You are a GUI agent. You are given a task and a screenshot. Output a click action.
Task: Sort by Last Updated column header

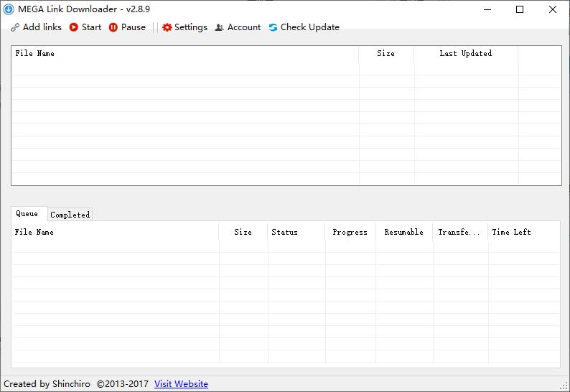tap(466, 53)
